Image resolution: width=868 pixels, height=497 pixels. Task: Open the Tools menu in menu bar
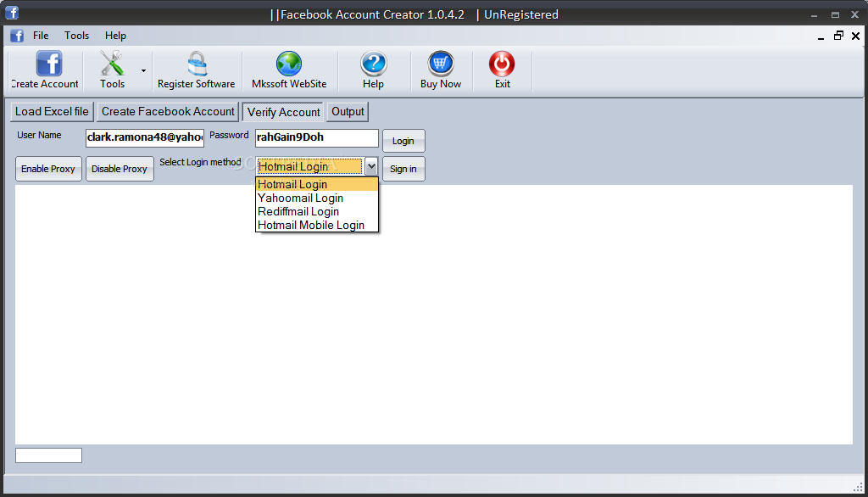tap(76, 36)
